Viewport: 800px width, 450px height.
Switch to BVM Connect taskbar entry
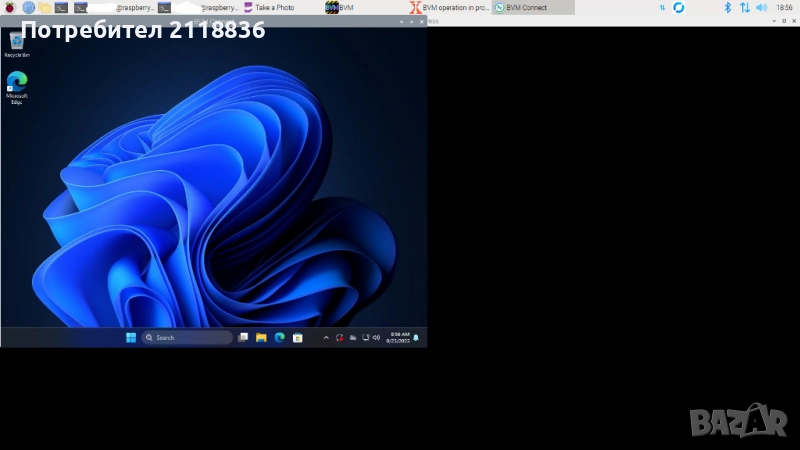click(x=532, y=7)
